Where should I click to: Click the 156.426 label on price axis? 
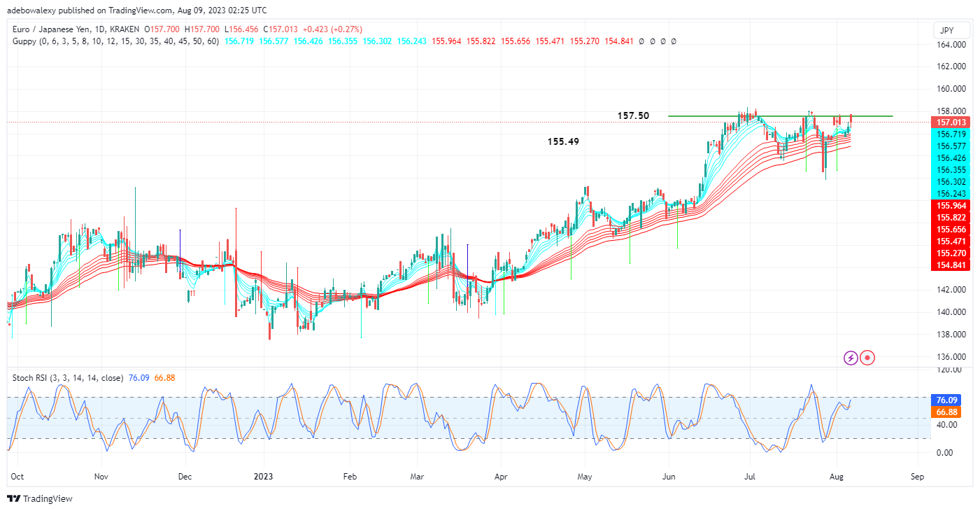951,158
